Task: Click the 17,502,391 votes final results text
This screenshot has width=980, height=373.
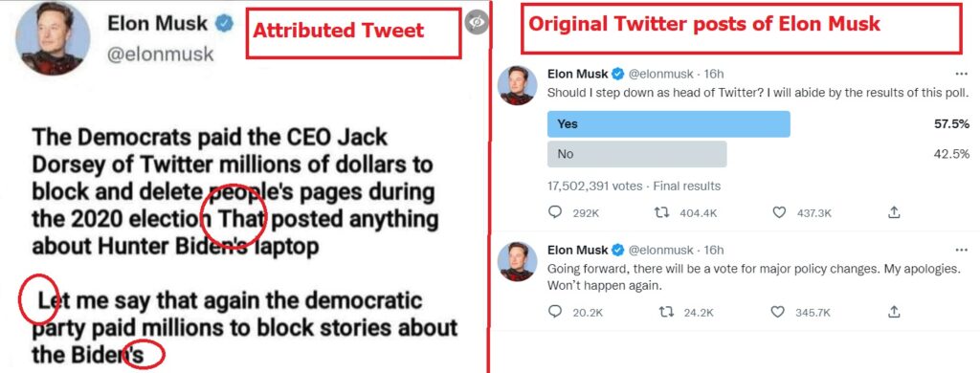Action: pyautogui.click(x=634, y=186)
